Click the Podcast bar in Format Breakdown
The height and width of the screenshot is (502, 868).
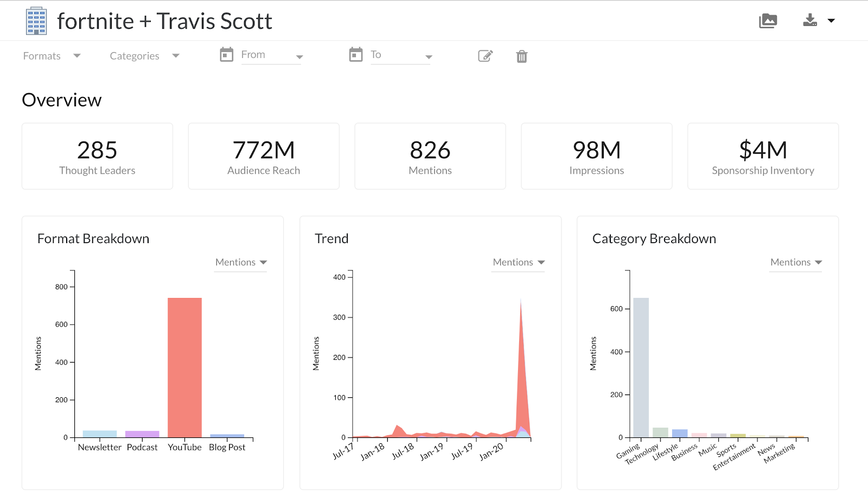[142, 434]
